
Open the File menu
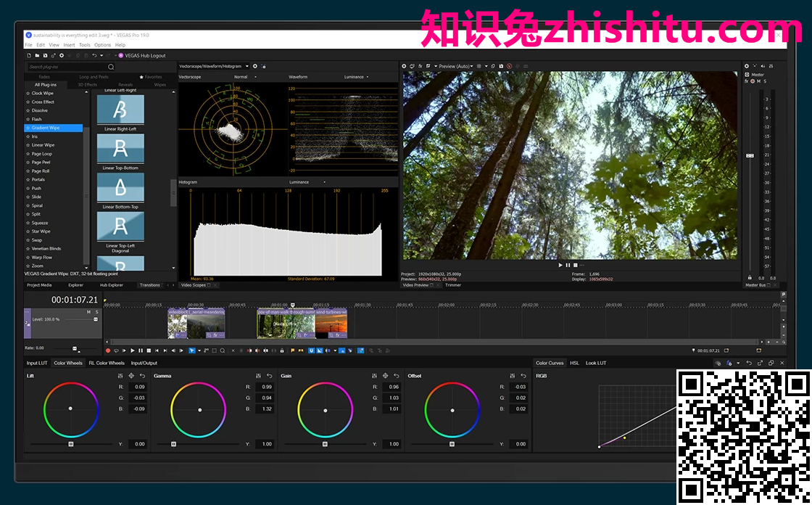(x=28, y=45)
